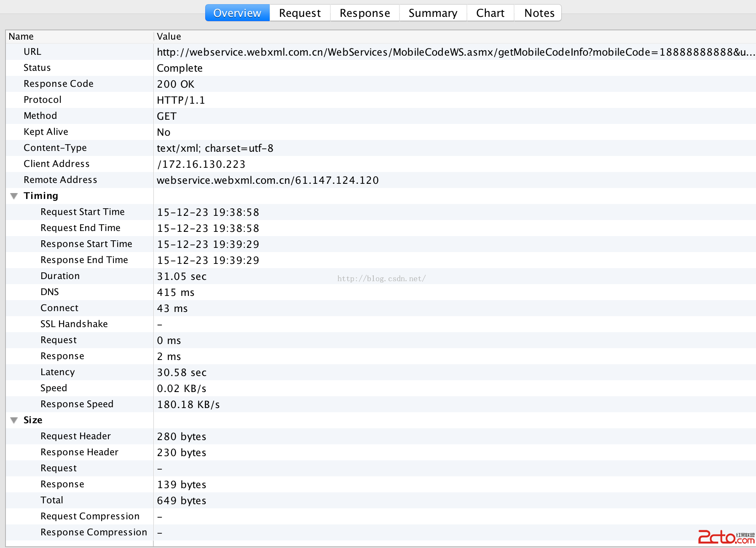Select the Response Code row

tap(59, 84)
